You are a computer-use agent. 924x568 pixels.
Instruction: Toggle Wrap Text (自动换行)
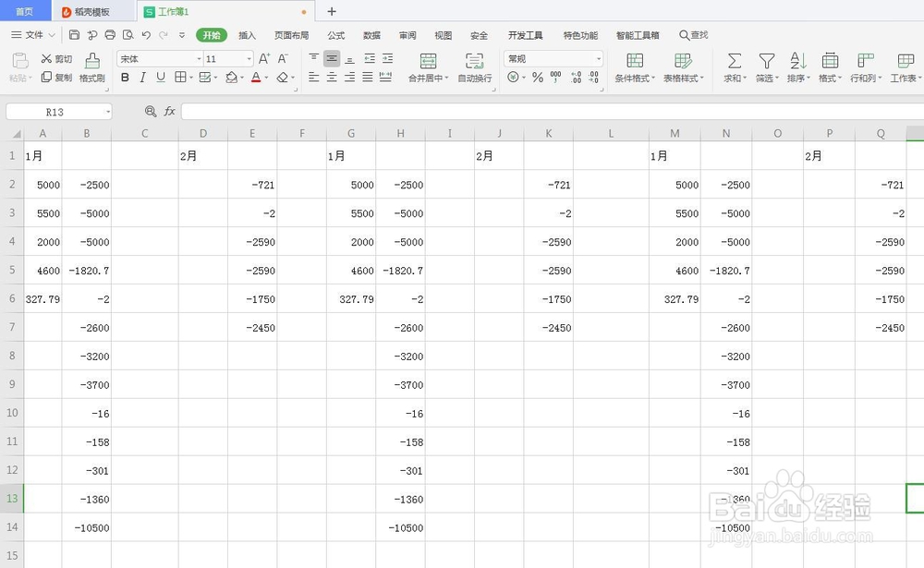(475, 67)
